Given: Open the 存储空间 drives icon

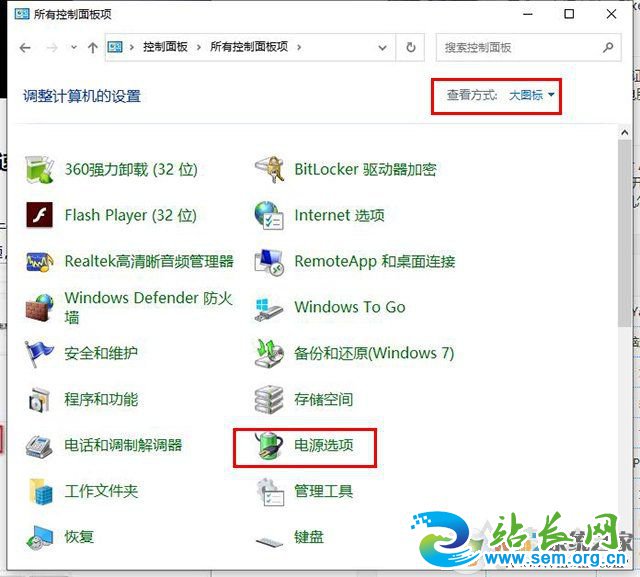Looking at the screenshot, I should click(269, 399).
